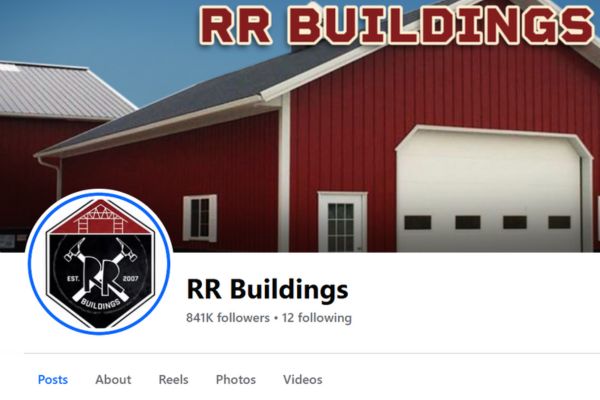The width and height of the screenshot is (600, 400).
Task: Click the 2007 text in the logo
Action: pyautogui.click(x=130, y=278)
